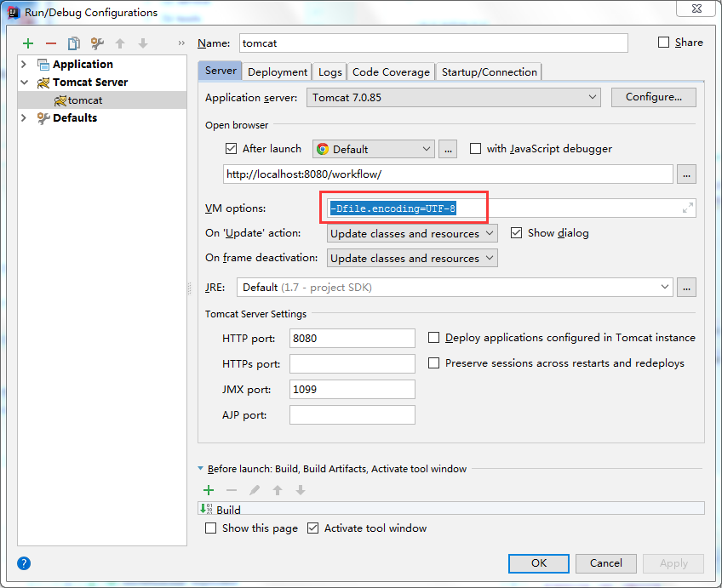Browse for a browser with ellipsis button
This screenshot has width=722, height=588.
(x=448, y=149)
